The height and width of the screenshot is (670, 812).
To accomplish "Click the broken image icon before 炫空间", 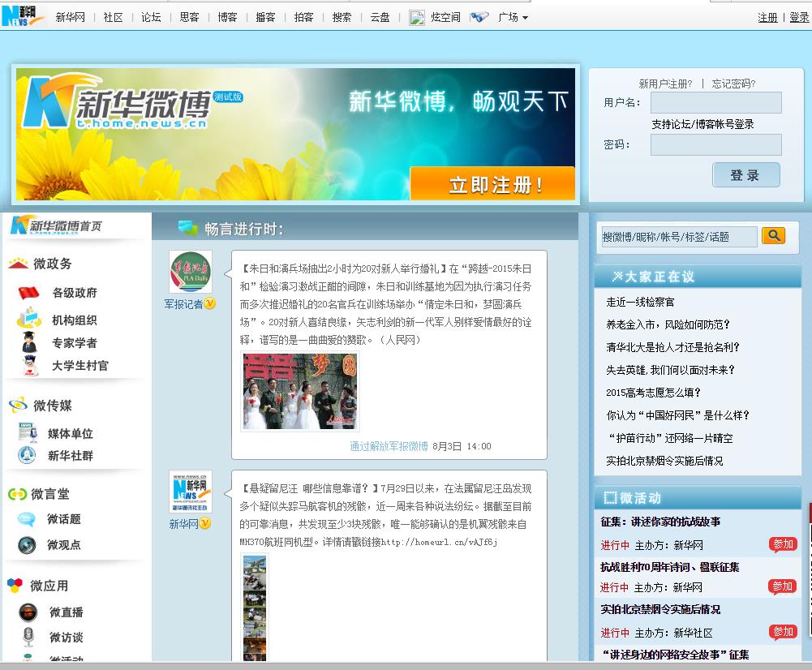I will tap(417, 18).
